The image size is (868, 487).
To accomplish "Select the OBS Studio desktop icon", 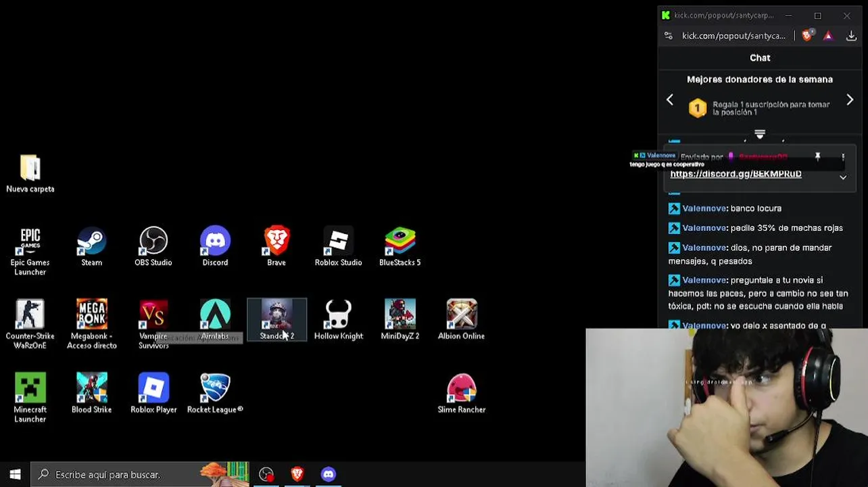I will click(153, 247).
